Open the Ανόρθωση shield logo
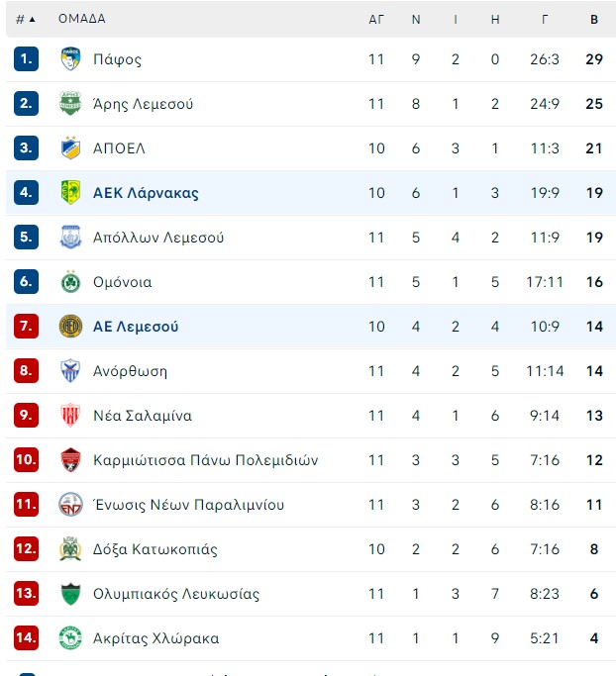The width and height of the screenshot is (616, 676). pyautogui.click(x=70, y=371)
